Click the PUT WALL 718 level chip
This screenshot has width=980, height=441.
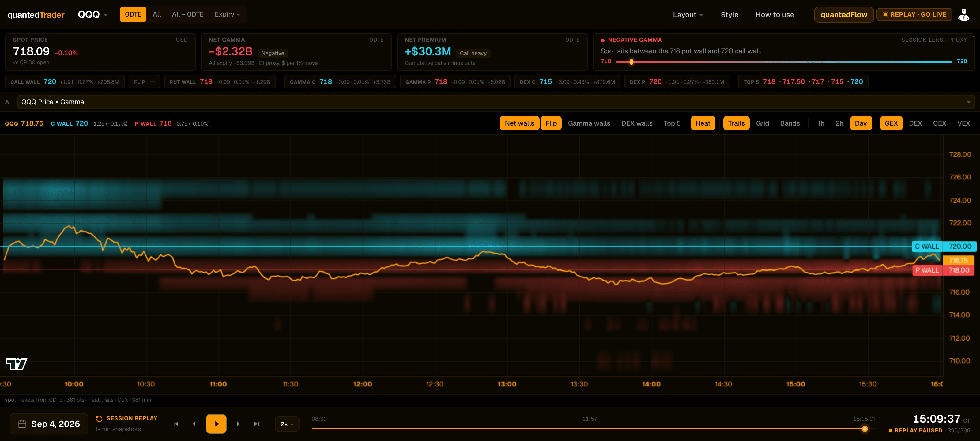(220, 82)
